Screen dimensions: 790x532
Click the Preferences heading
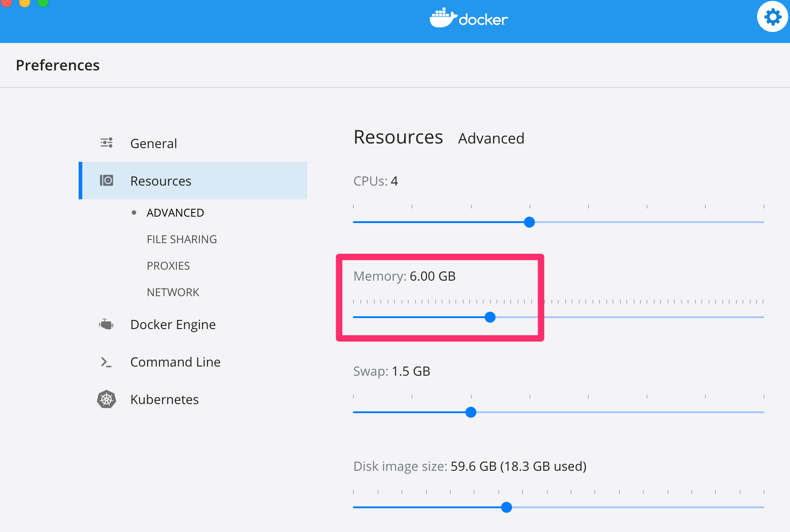(58, 65)
